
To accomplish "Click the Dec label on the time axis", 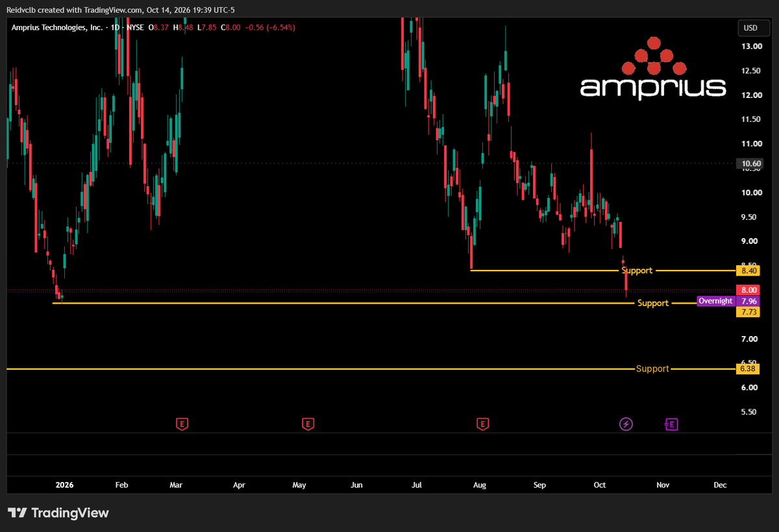I will pos(720,485).
